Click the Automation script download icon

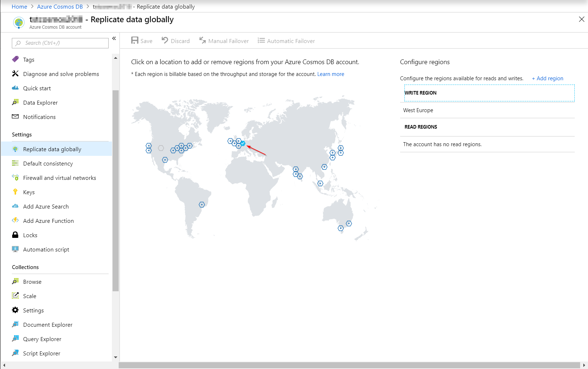(x=15, y=249)
